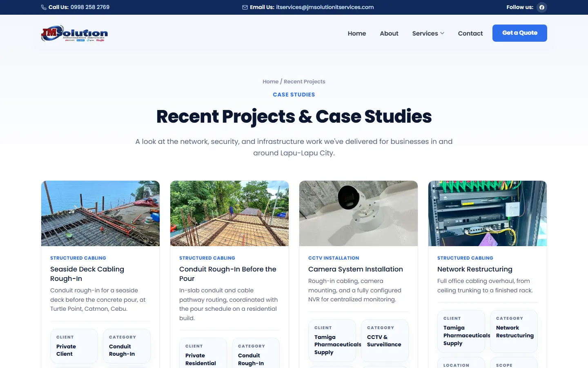The width and height of the screenshot is (588, 368).
Task: Click STRUCTURED CABLING label on Network Restructuring card
Action: coord(465,258)
